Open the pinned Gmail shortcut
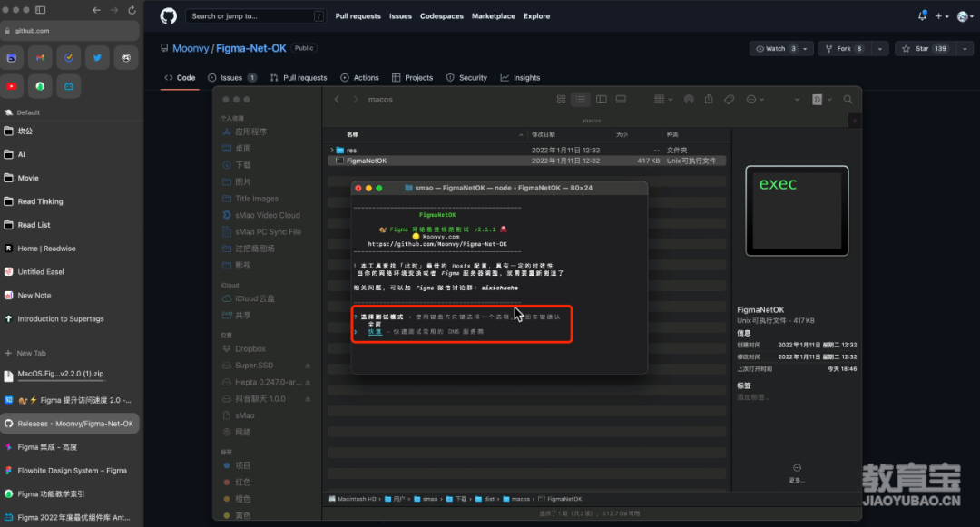 [x=40, y=57]
